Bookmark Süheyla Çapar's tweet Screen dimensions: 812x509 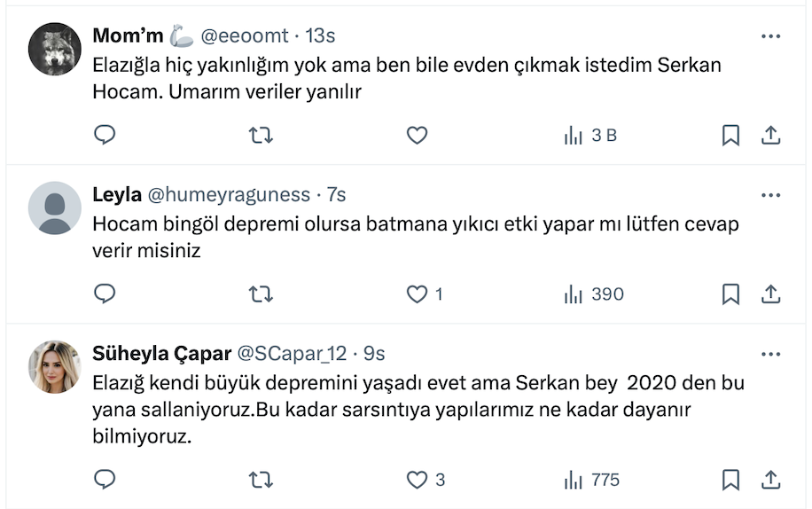coord(730,481)
